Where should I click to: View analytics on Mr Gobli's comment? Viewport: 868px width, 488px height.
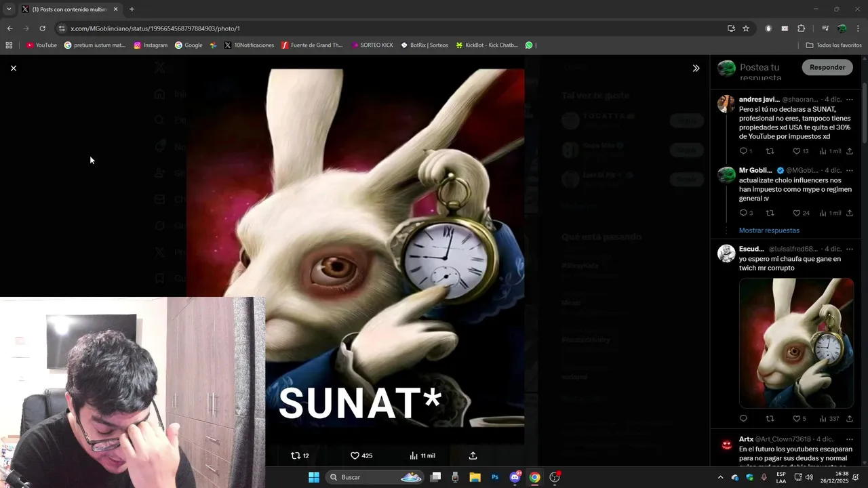[x=830, y=213]
